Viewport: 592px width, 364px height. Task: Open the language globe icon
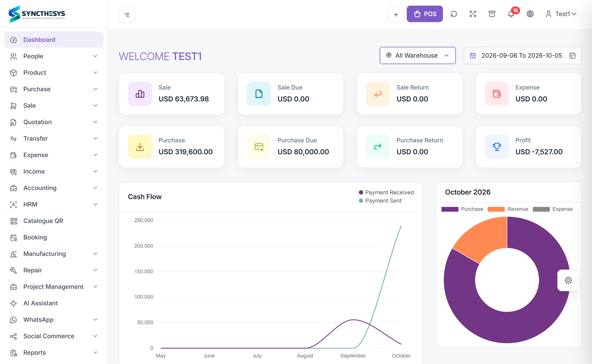point(530,14)
